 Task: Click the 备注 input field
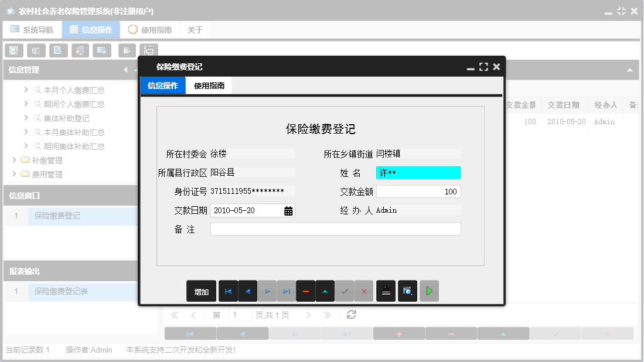[335, 228]
